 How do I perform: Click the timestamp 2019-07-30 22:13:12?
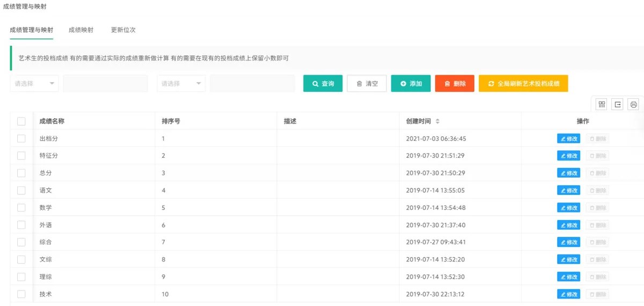click(x=436, y=294)
